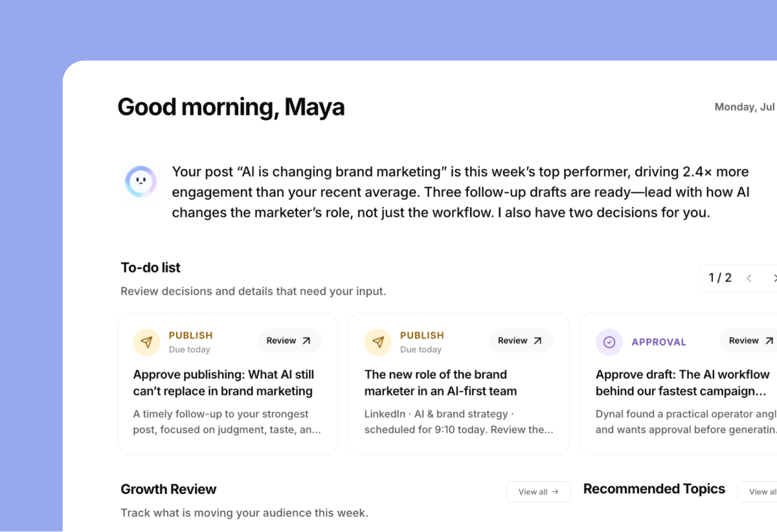Advance to next to-do page with right chevron
Screen dimensions: 777x532
click(774, 278)
